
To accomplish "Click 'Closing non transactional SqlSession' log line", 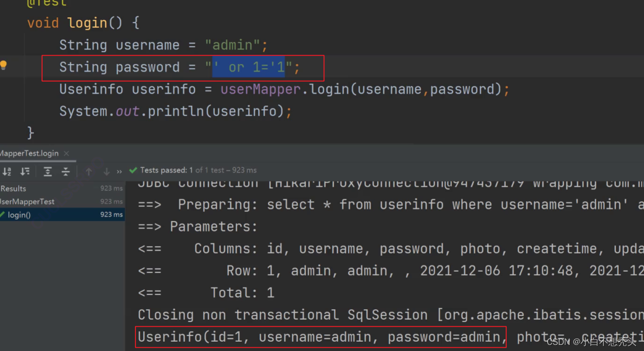I will (x=391, y=315).
